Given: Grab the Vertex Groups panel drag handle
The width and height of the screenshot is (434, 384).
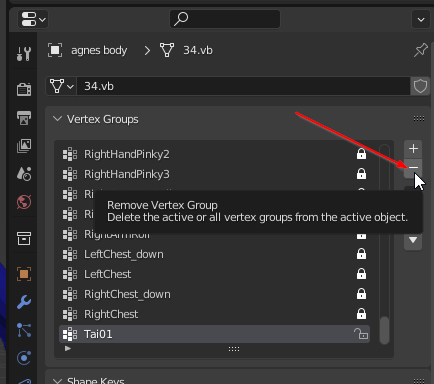Looking at the screenshot, I should [419, 119].
